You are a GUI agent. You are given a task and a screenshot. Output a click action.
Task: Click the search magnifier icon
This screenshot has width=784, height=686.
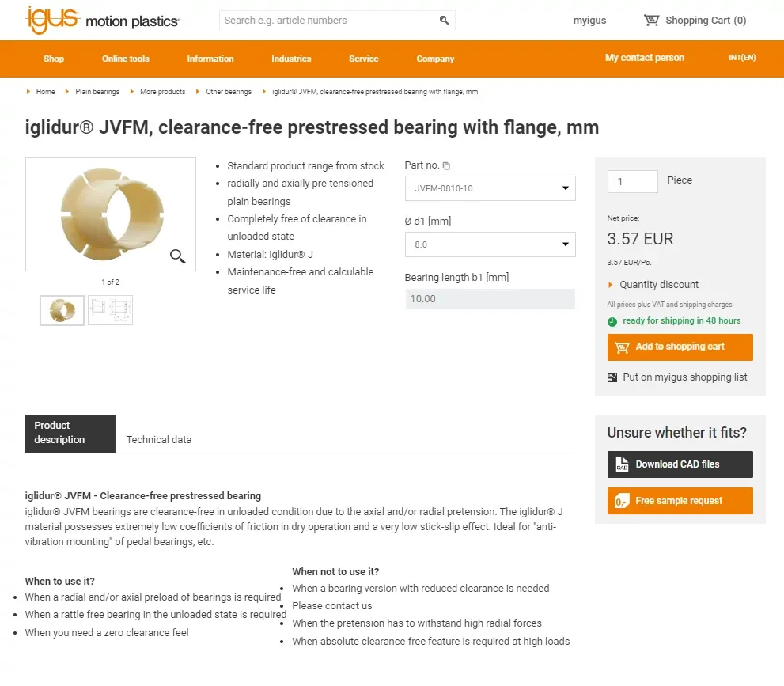(445, 21)
